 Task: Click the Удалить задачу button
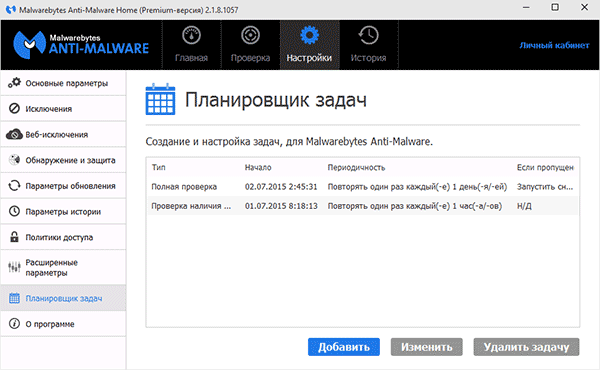(526, 347)
